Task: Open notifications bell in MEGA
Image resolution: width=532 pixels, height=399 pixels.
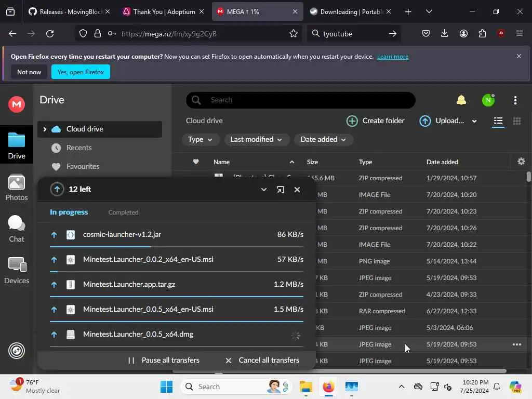Action: point(461,100)
